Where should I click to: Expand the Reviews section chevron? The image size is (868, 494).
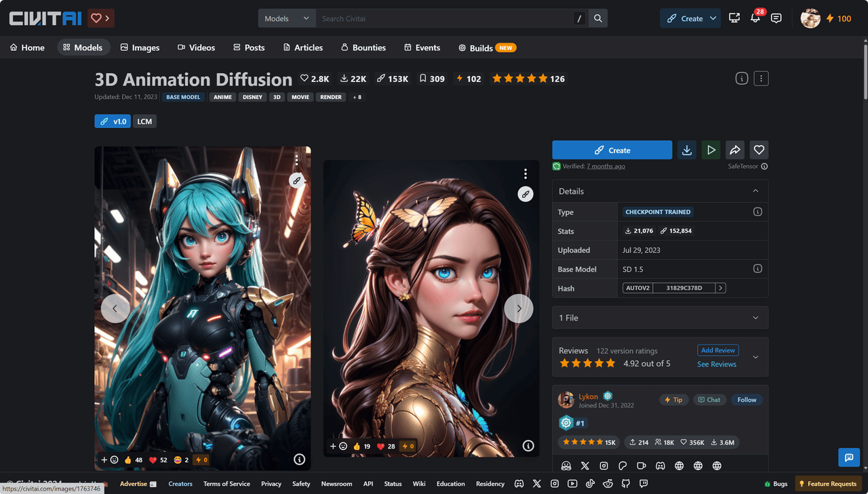[x=755, y=357]
